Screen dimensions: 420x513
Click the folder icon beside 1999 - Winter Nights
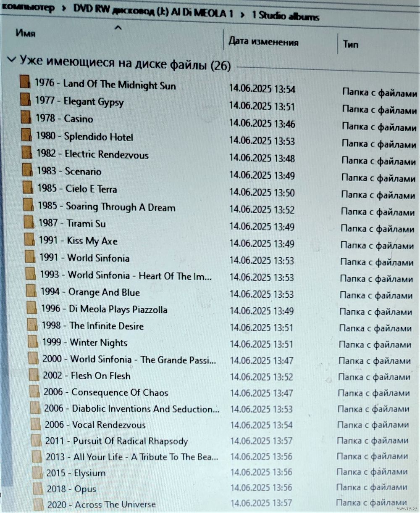pos(33,341)
